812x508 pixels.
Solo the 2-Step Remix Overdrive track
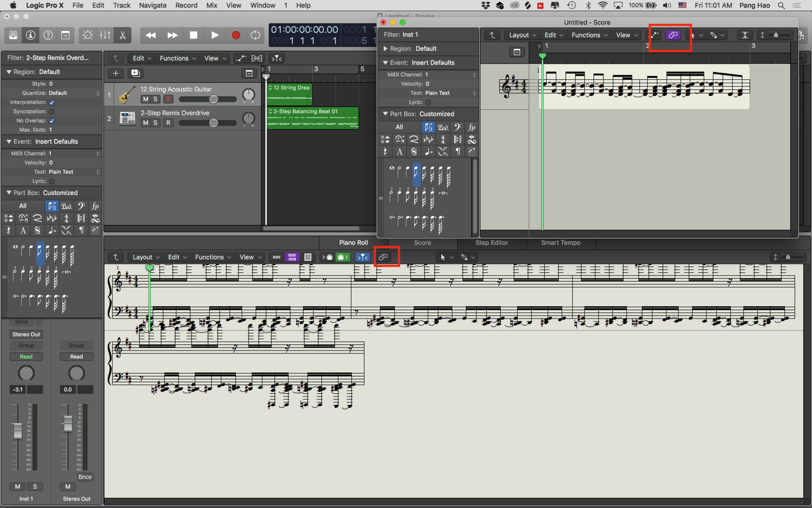pyautogui.click(x=155, y=123)
